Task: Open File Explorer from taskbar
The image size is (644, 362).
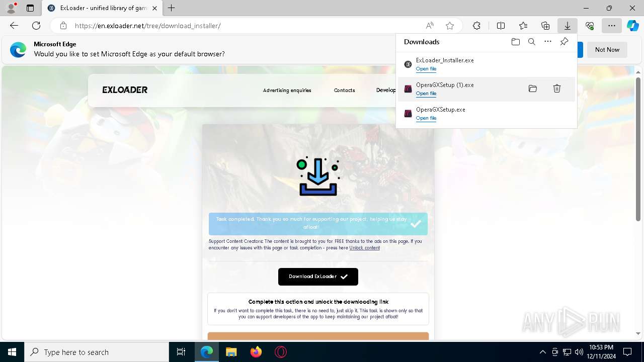Action: click(x=231, y=352)
